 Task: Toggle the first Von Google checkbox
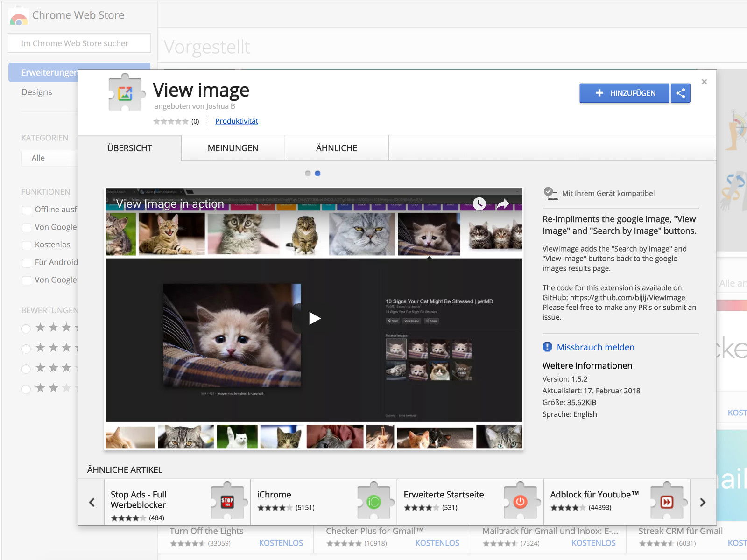click(x=27, y=227)
